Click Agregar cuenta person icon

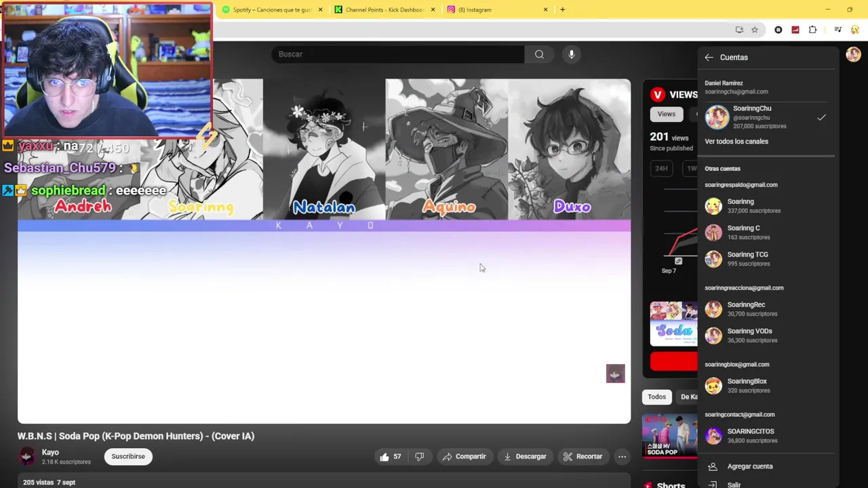coord(713,466)
